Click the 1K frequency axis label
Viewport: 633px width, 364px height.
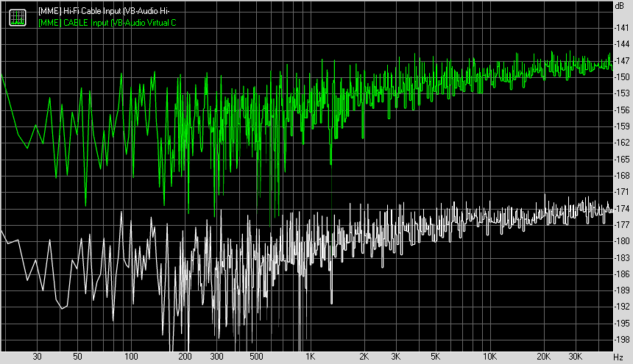310,357
